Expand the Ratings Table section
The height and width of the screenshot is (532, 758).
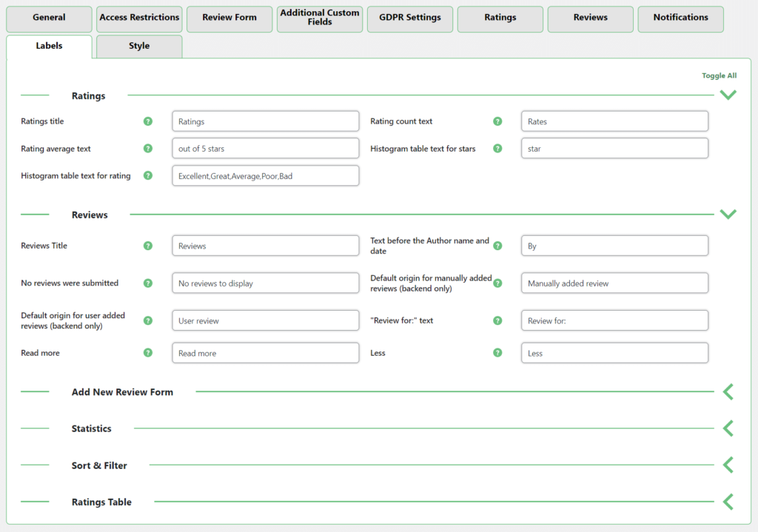point(728,502)
